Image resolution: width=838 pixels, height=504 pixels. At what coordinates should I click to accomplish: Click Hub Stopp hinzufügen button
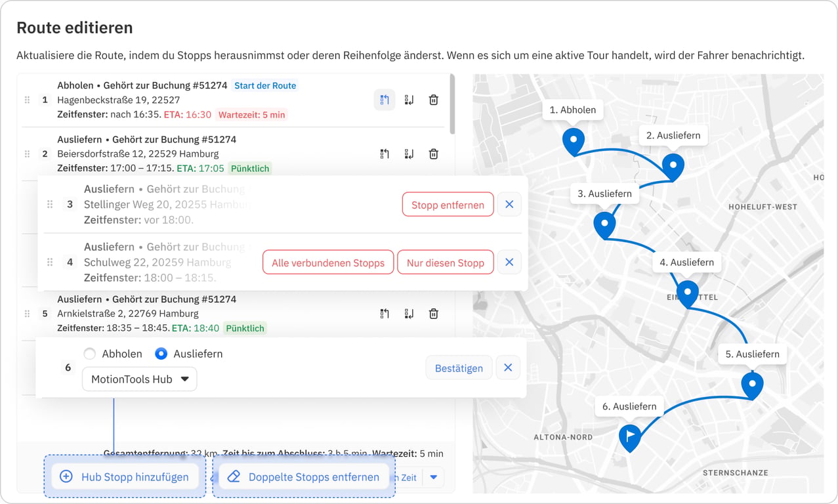[125, 476]
